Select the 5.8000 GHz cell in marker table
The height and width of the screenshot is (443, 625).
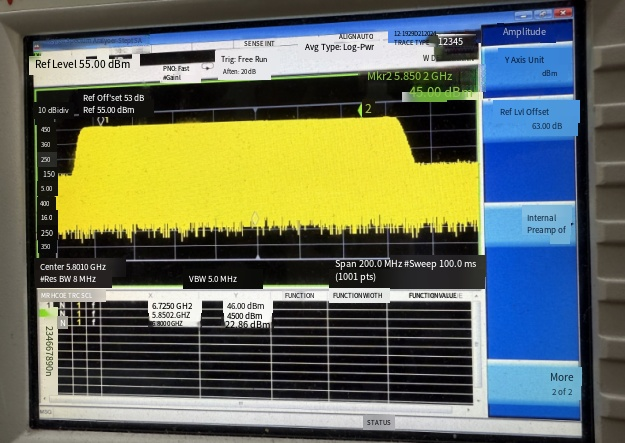[x=167, y=324]
